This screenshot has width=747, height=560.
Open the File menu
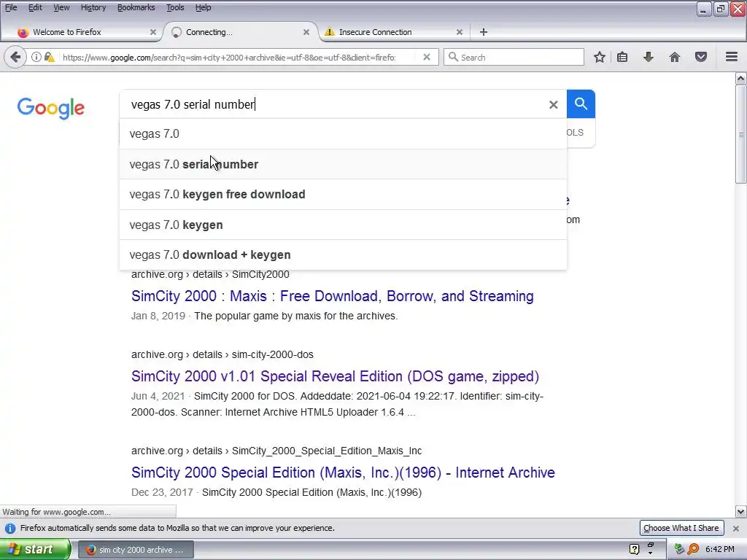click(x=11, y=7)
